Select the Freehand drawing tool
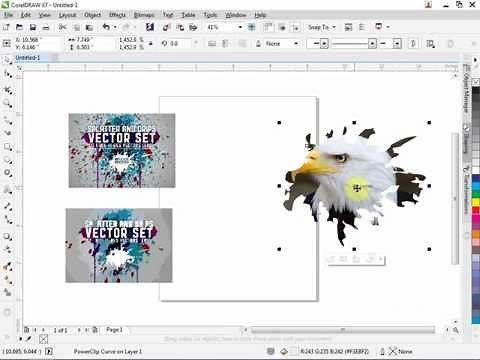The image size is (480, 360). coord(7,120)
